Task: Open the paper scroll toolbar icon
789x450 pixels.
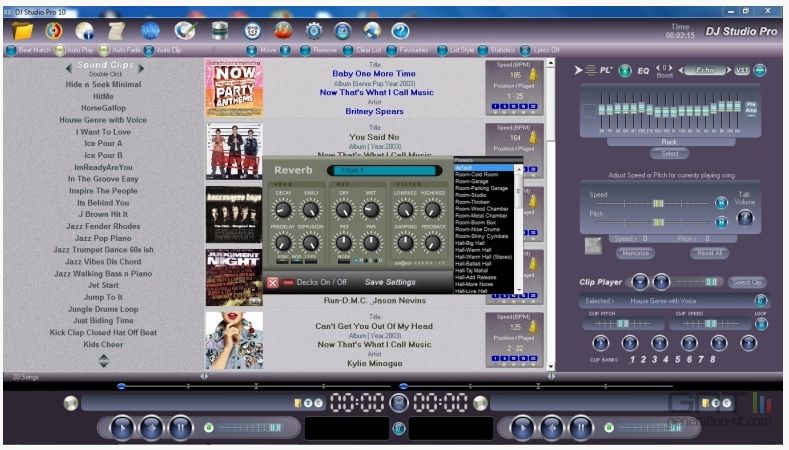Action: click(117, 31)
